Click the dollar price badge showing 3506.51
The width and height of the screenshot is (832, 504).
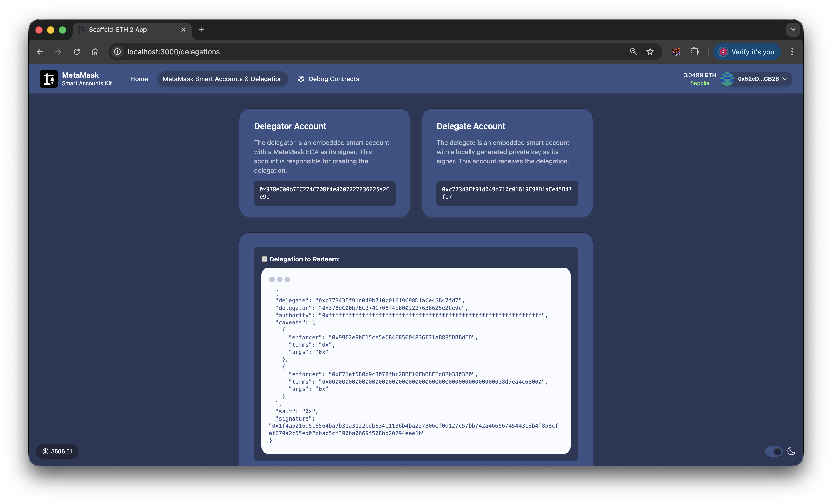coord(57,451)
